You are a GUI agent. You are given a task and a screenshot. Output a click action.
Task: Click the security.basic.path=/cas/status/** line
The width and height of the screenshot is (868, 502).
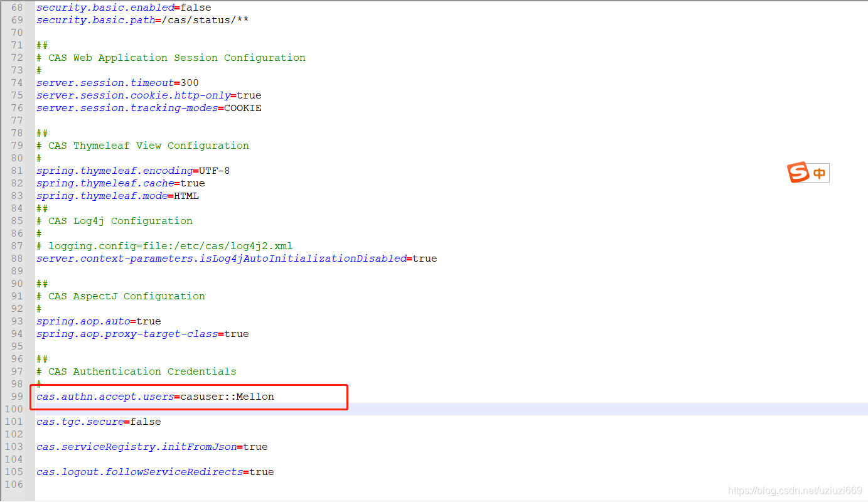142,20
